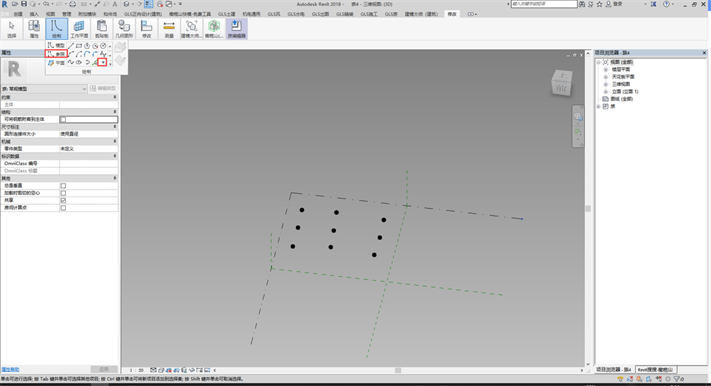The height and width of the screenshot is (386, 711).
Task: Expand the 楼层平面 tree node
Action: (605, 69)
